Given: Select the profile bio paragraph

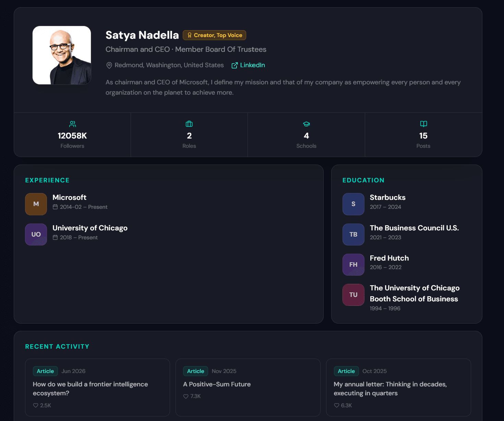Looking at the screenshot, I should (283, 87).
